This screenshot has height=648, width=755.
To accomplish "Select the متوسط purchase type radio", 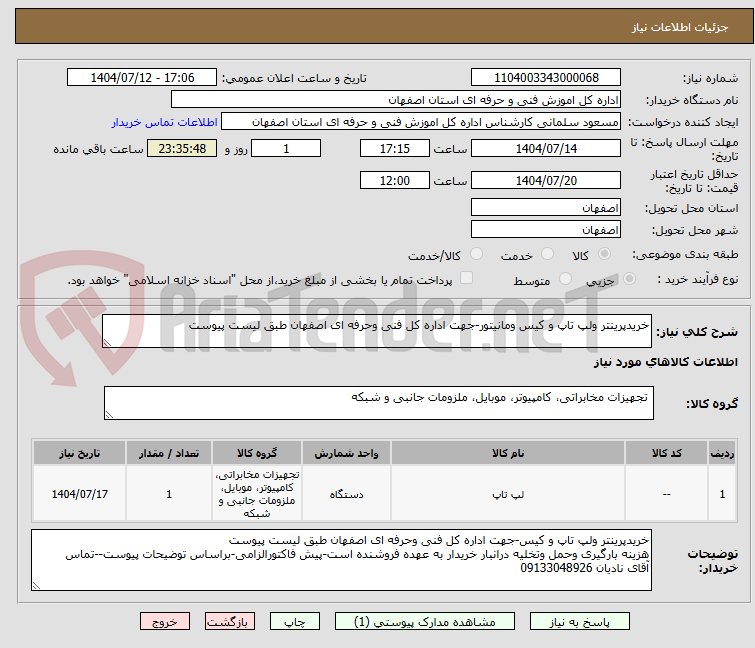I will coord(565,279).
